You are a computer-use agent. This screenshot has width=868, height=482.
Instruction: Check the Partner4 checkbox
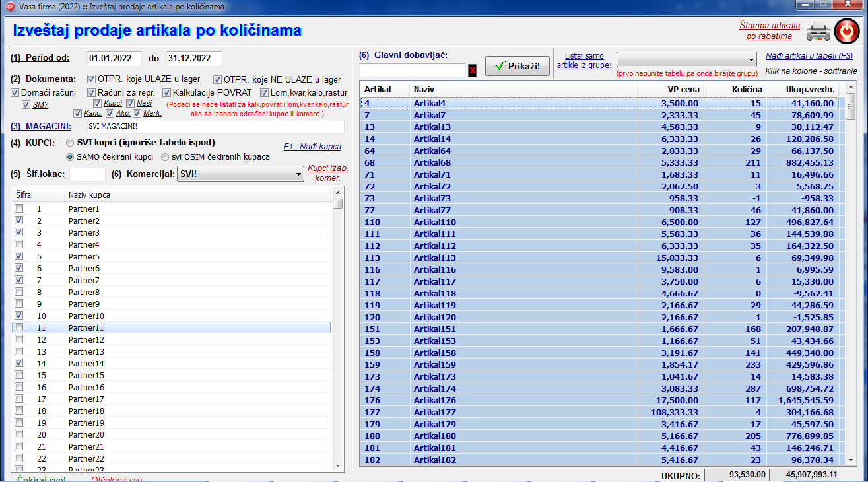[x=19, y=244]
